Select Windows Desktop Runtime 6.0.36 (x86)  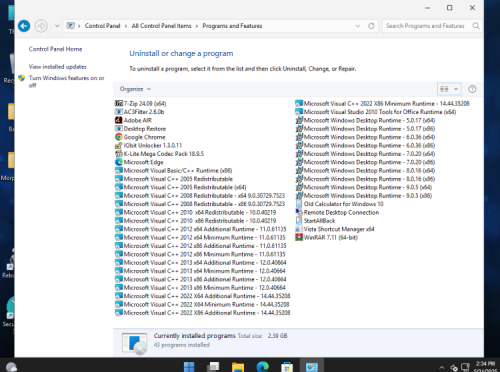(365, 145)
